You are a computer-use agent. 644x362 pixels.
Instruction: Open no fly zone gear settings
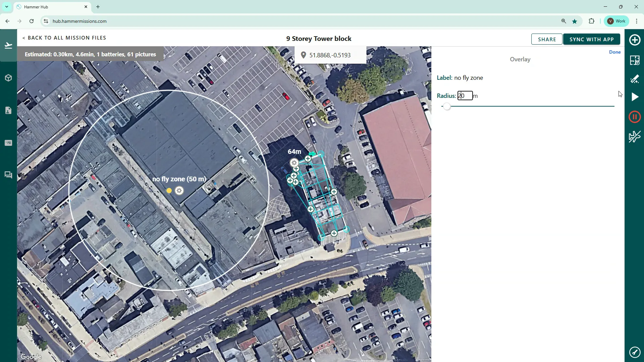[179, 191]
